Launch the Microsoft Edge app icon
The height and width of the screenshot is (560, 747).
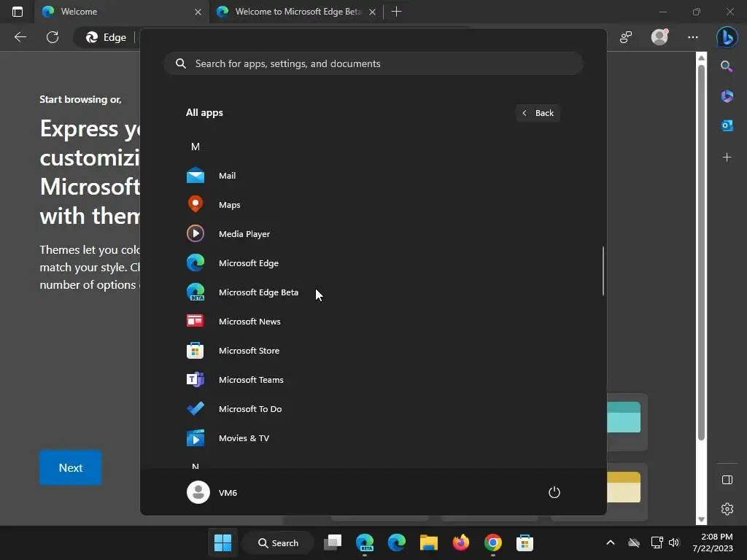pos(196,262)
